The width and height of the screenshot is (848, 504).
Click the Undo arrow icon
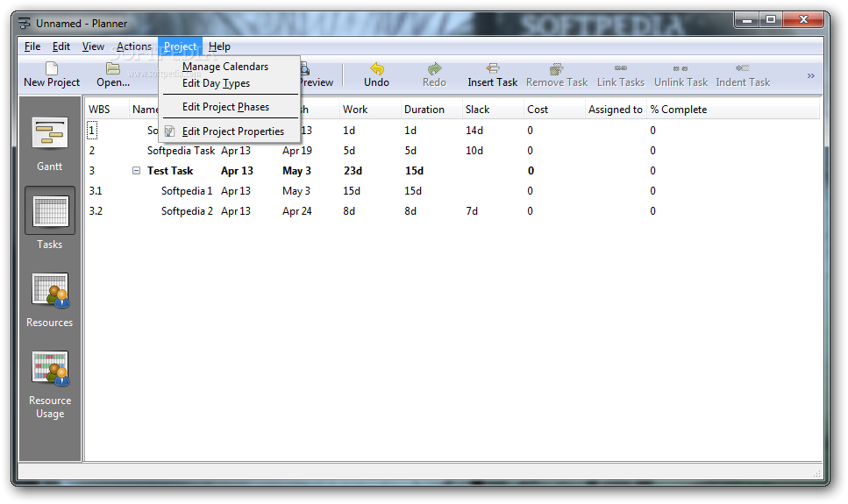[377, 68]
